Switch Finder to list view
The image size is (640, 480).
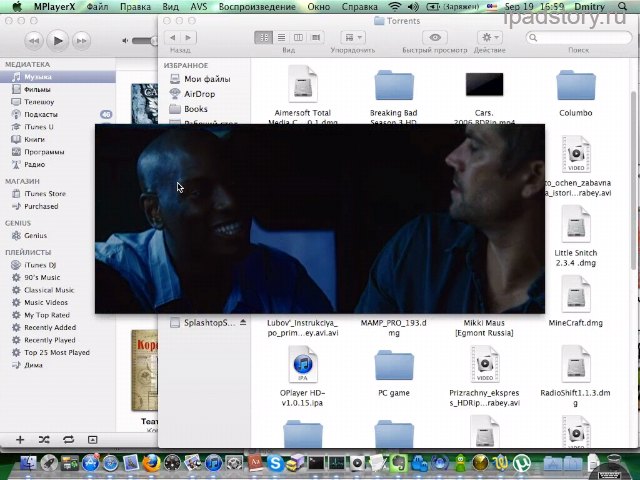[281, 38]
